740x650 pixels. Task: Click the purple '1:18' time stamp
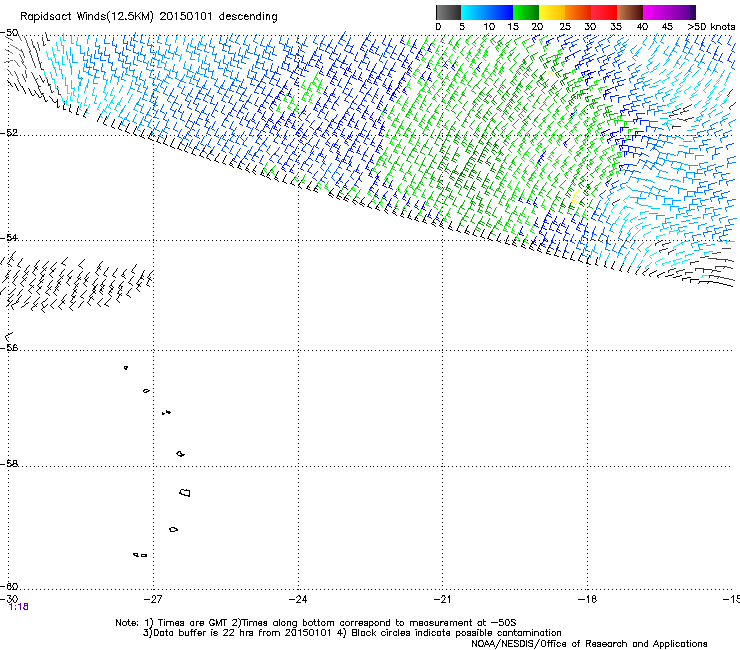pyautogui.click(x=19, y=607)
